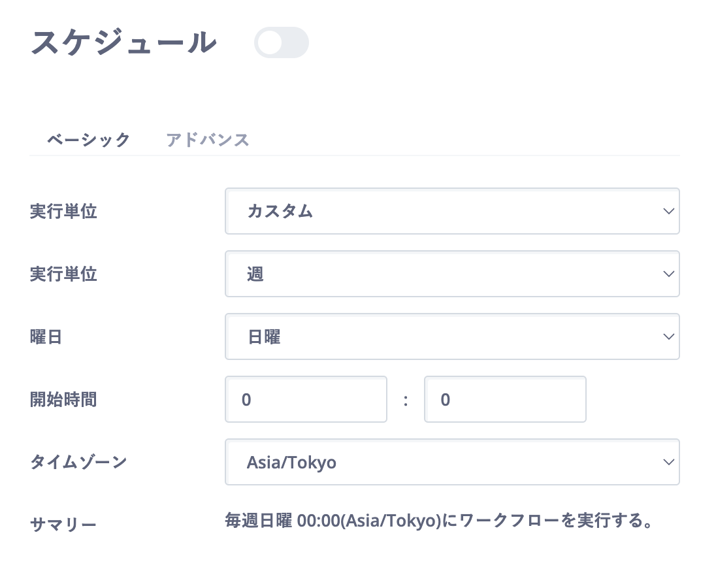Switch to the ベーシック tab
This screenshot has width=716, height=588.
click(88, 140)
